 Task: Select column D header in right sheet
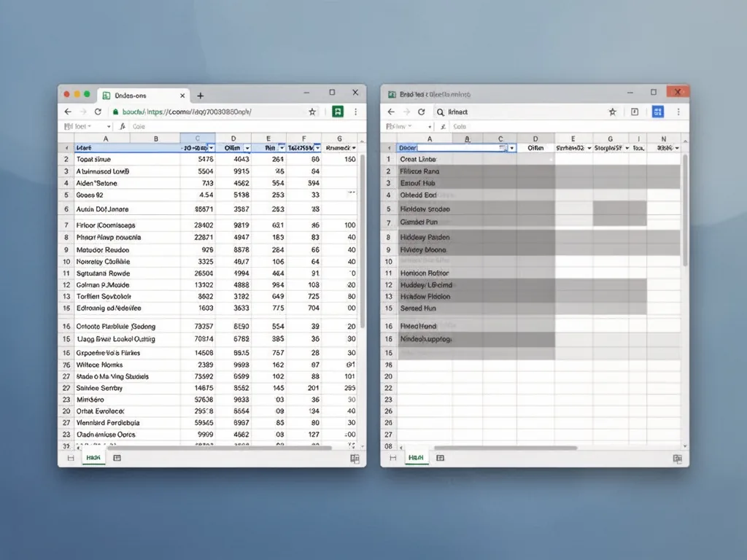(535, 139)
